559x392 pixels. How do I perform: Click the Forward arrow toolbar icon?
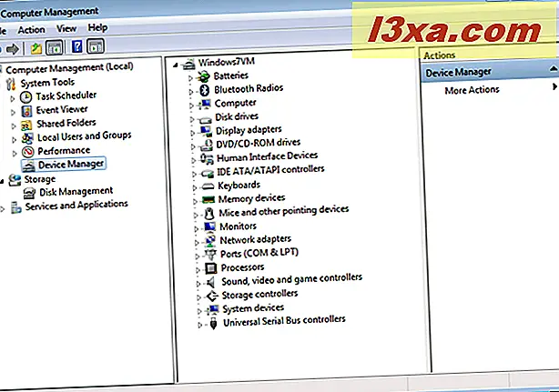coord(13,48)
